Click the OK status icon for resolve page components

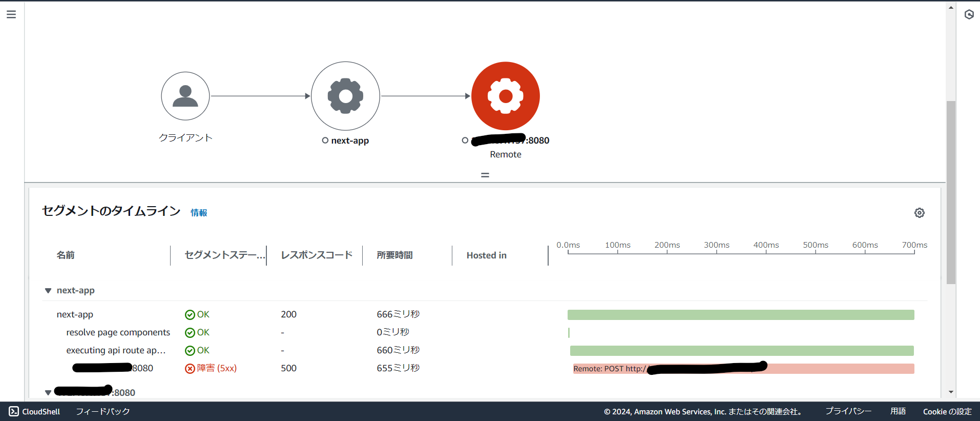pos(190,333)
